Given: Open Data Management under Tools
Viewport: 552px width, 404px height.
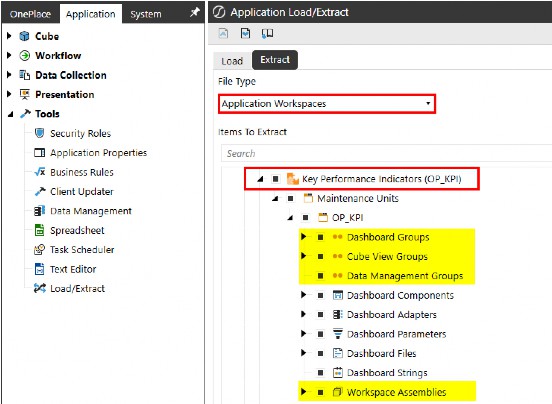Looking at the screenshot, I should coord(91,211).
